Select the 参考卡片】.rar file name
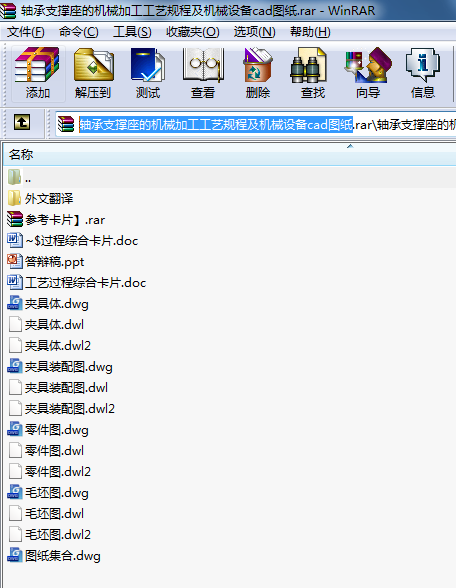This screenshot has height=588, width=456. coord(65,219)
